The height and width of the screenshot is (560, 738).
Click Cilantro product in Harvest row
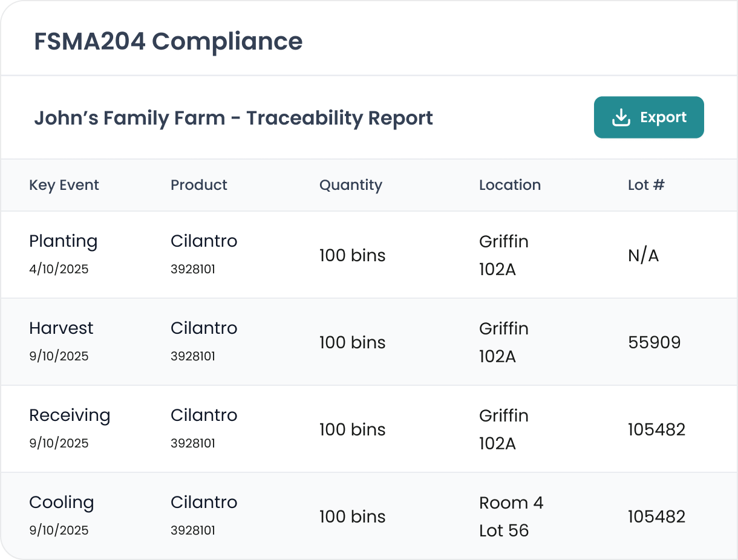(x=204, y=328)
